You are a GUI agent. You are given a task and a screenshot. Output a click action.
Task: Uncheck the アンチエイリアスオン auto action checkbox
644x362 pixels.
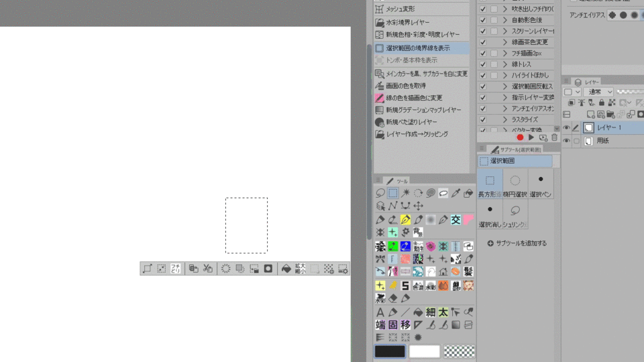click(483, 109)
